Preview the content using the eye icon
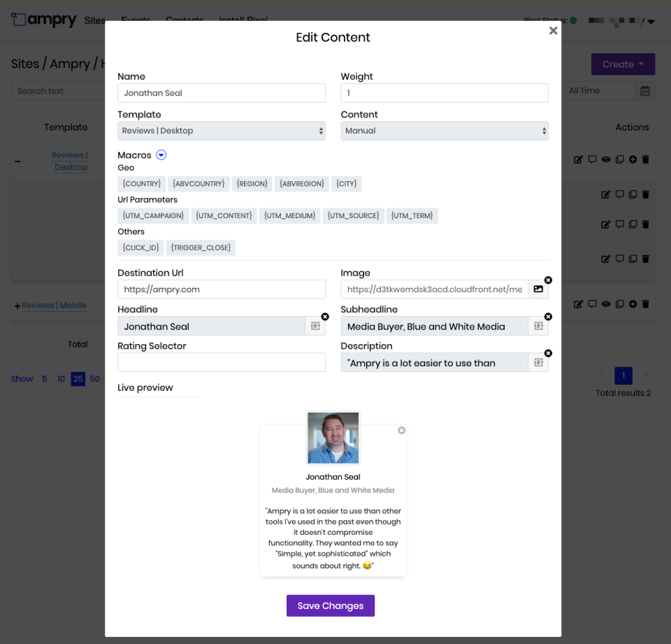Viewport: 671px width, 644px height. pos(605,159)
